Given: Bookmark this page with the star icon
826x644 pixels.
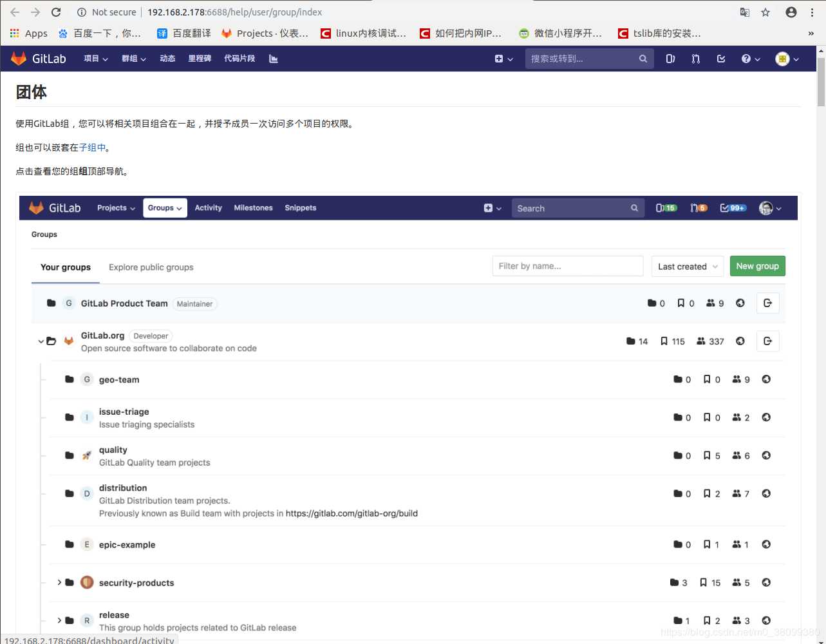Looking at the screenshot, I should pos(765,12).
